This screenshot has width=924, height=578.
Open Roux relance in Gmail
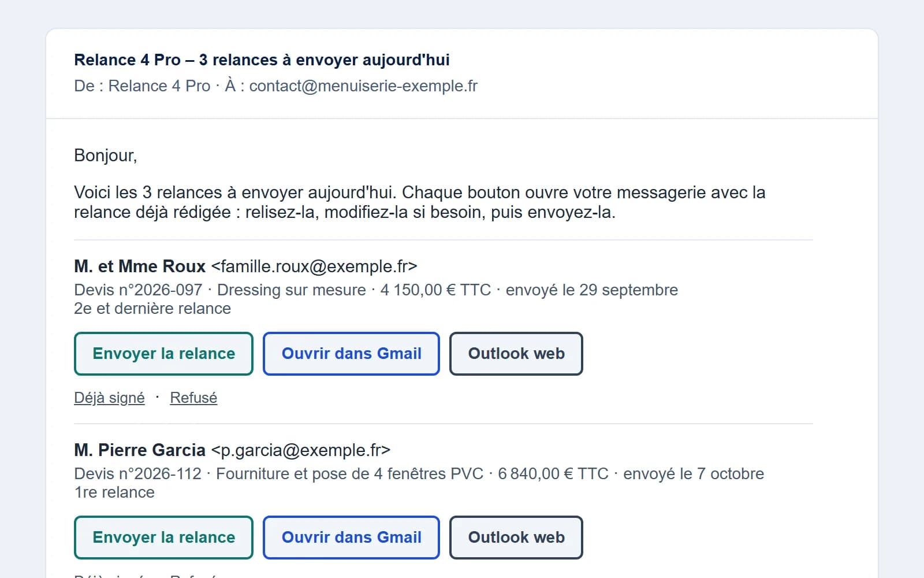coord(351,354)
